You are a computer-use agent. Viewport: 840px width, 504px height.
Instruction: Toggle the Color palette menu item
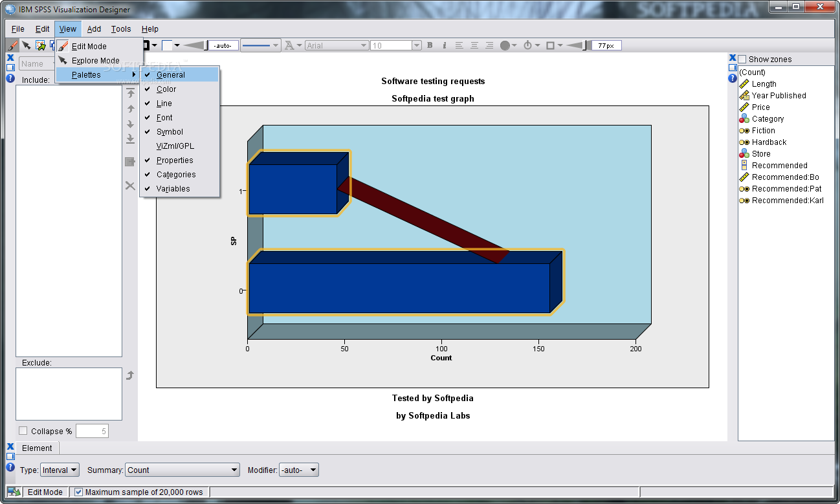click(x=180, y=89)
